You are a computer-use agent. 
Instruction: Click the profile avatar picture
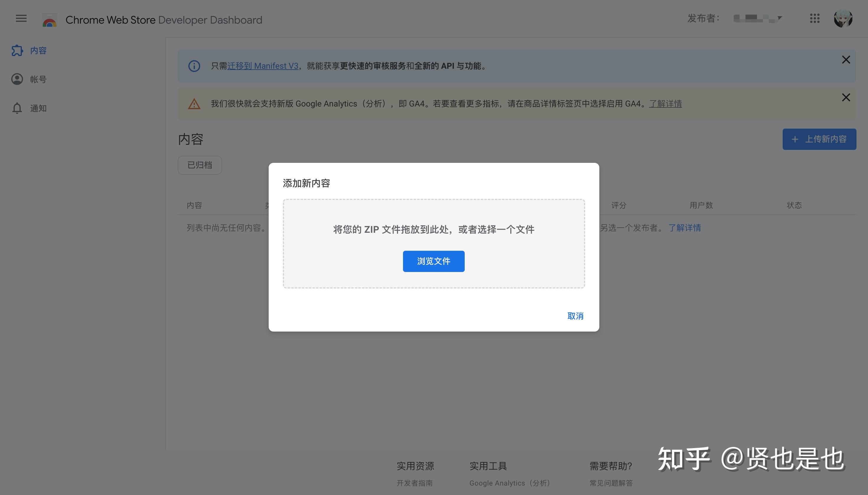pyautogui.click(x=844, y=19)
